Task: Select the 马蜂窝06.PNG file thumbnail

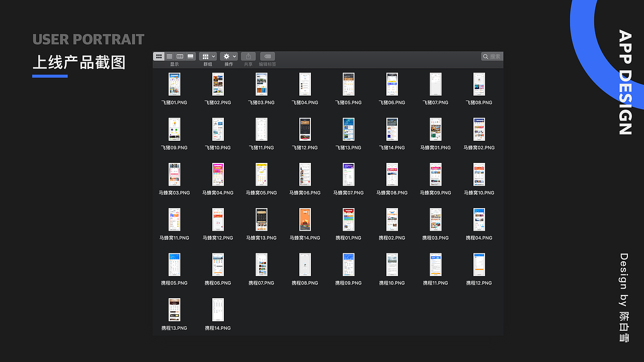Action: pos(305,174)
